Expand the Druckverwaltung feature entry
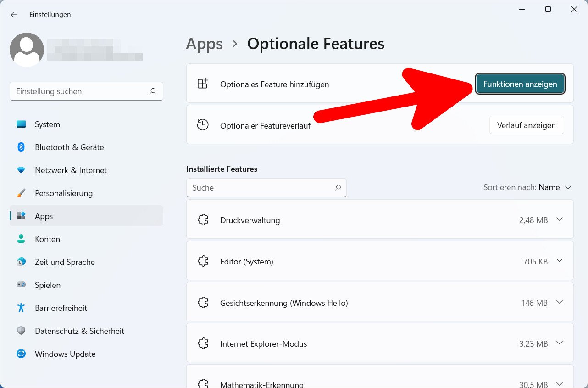Viewport: 588px width, 388px height. pyautogui.click(x=559, y=219)
